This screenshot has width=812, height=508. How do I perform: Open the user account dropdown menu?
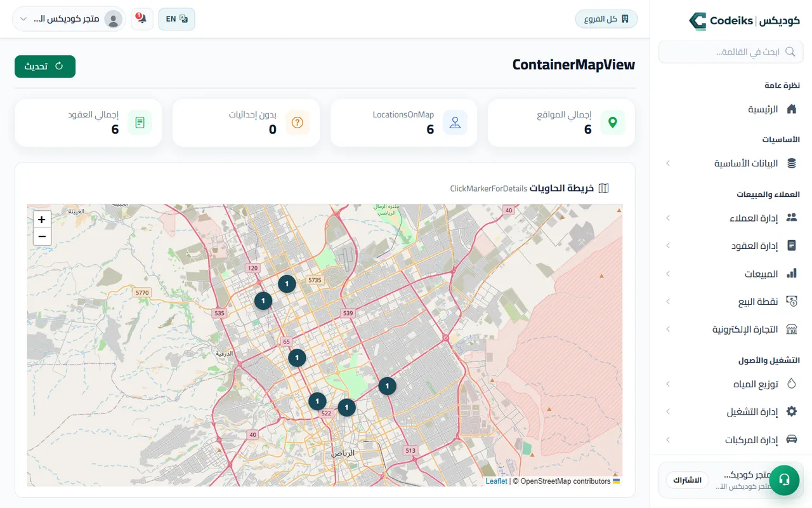tap(69, 19)
